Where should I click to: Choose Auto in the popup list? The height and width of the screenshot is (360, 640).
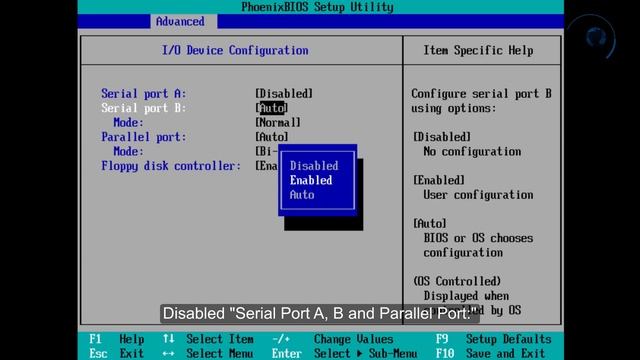(x=302, y=195)
